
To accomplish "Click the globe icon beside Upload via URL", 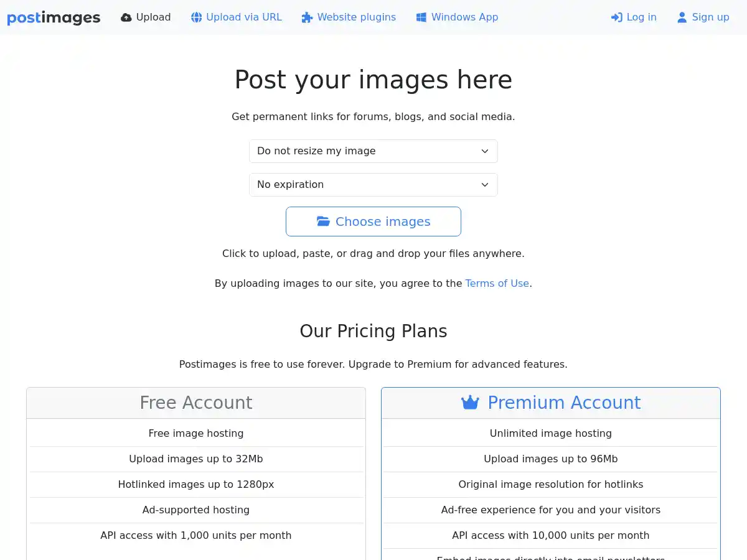I will pyautogui.click(x=197, y=17).
